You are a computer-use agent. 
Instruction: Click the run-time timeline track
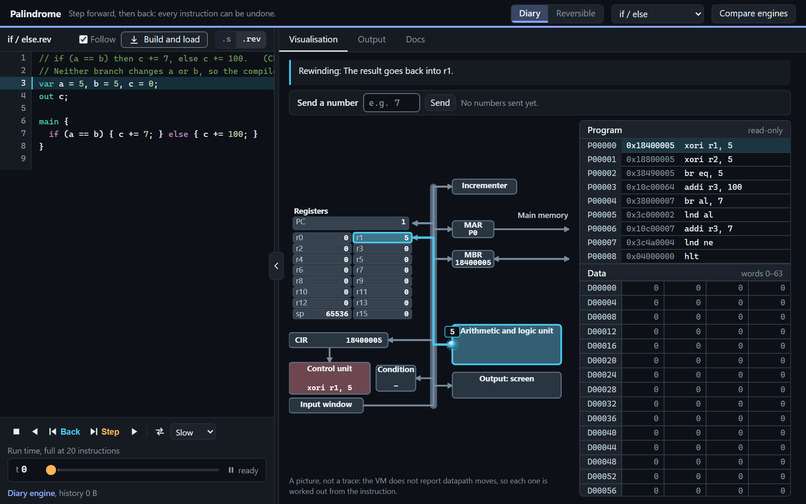coord(135,470)
